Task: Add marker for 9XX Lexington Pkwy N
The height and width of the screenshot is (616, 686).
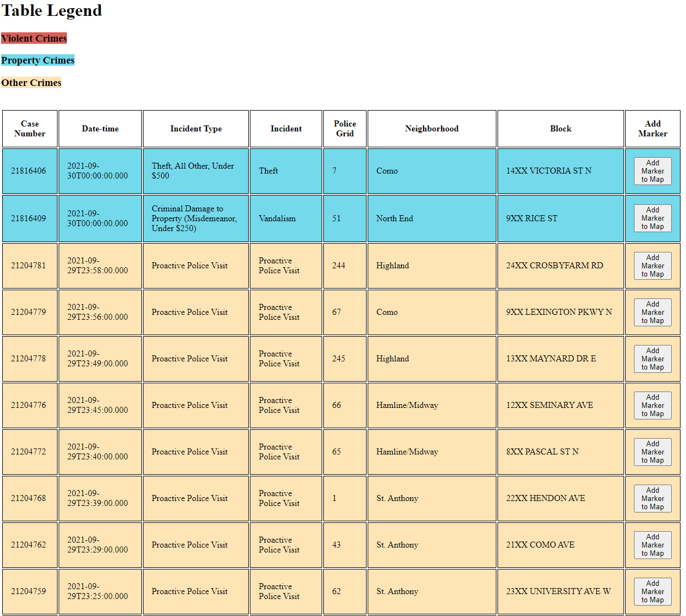Action: pos(652,312)
